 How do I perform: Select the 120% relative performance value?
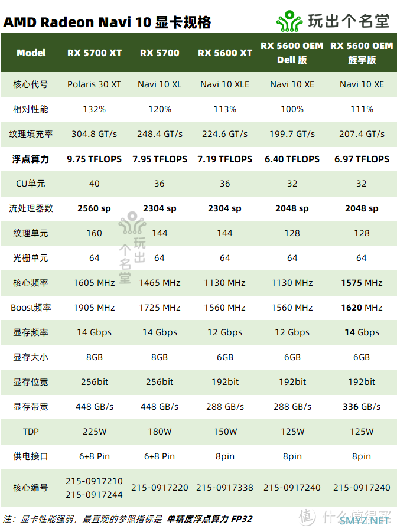point(160,109)
